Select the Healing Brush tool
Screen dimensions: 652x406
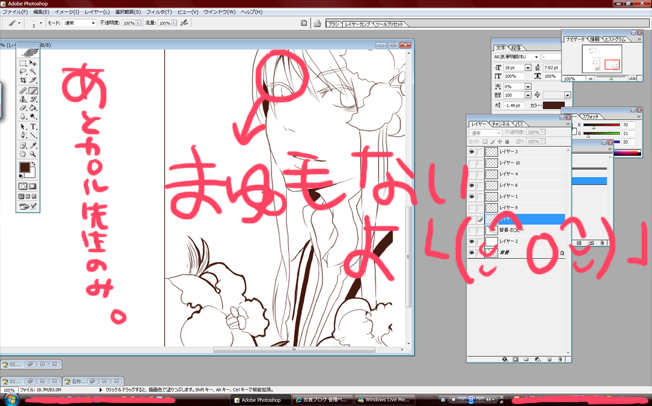23,91
